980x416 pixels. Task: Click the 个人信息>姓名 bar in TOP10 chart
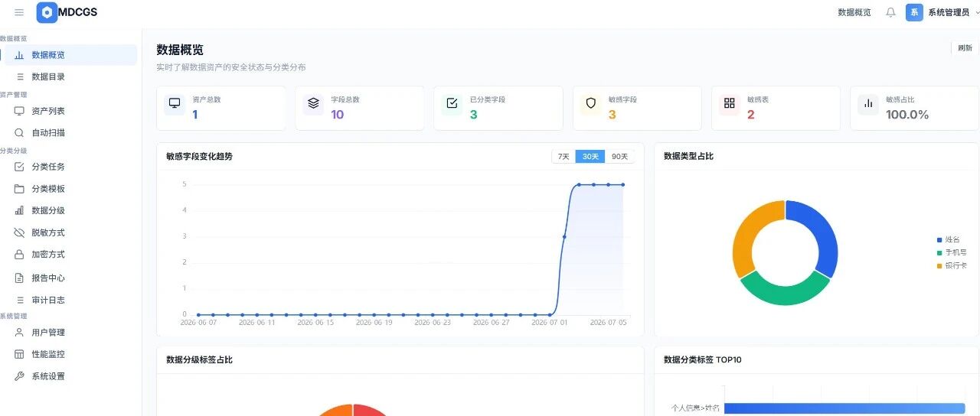pos(844,408)
